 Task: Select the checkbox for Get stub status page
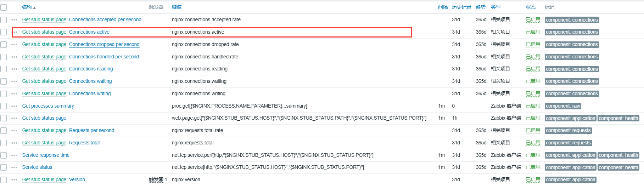click(4, 118)
